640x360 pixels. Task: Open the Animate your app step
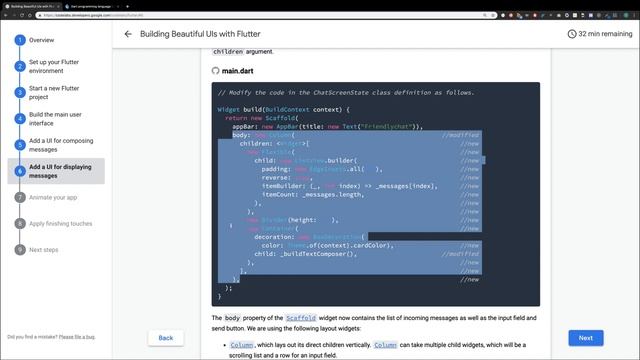(53, 198)
